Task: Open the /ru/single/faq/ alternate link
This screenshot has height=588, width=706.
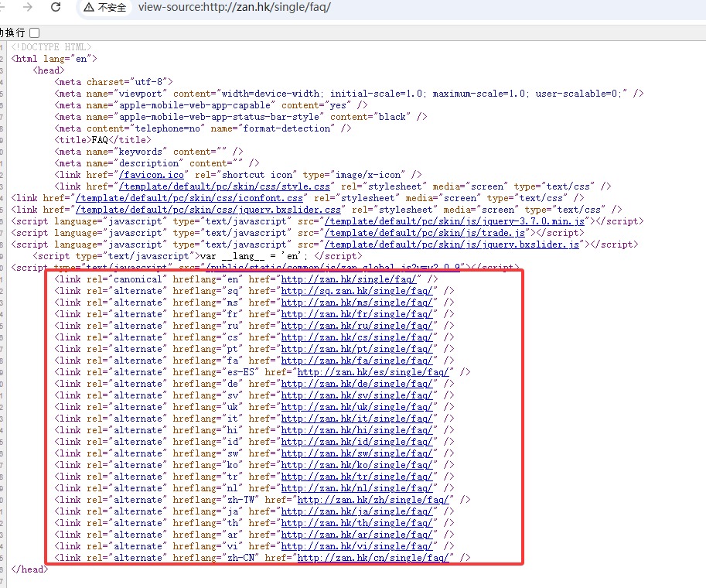Action: 356,326
